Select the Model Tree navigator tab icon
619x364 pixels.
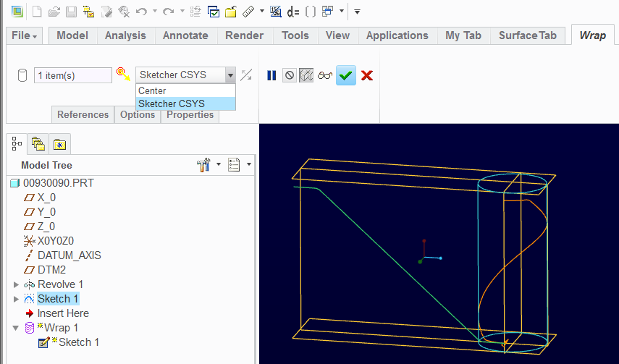click(17, 144)
